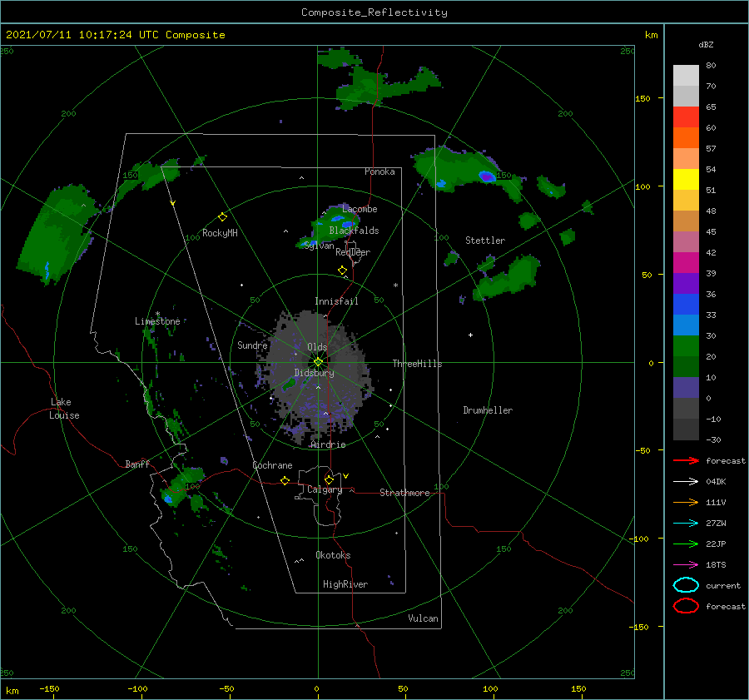The image size is (749, 700).
Task: Click the white plus marker west of Drumheller
Action: tap(470, 335)
